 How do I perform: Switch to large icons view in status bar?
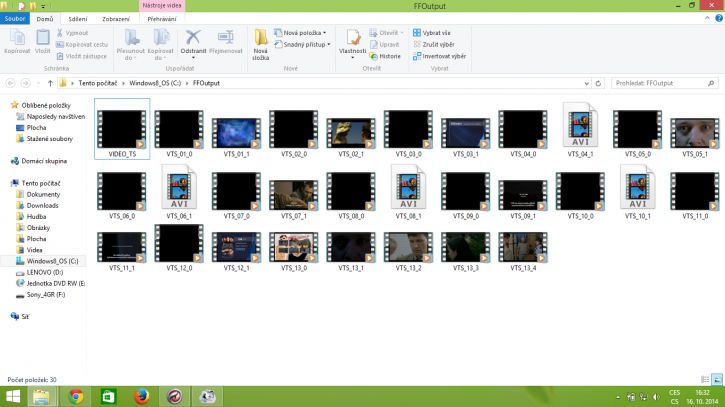(717, 380)
